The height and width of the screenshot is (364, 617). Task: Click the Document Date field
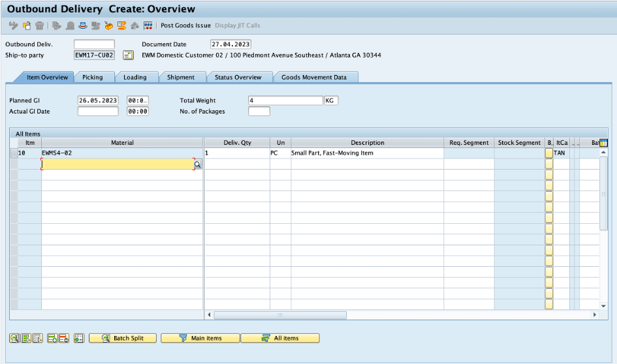coord(230,44)
